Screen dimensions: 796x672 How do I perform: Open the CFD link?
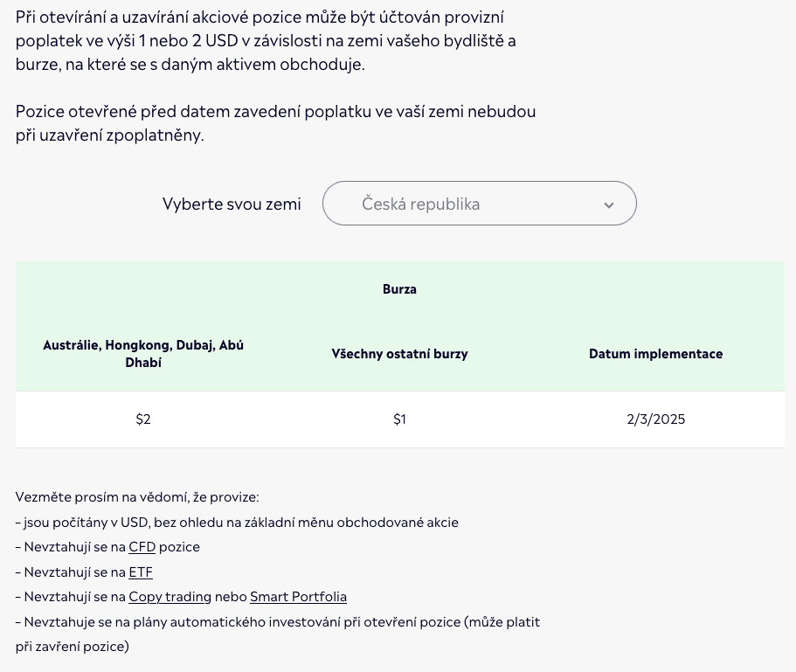(142, 547)
